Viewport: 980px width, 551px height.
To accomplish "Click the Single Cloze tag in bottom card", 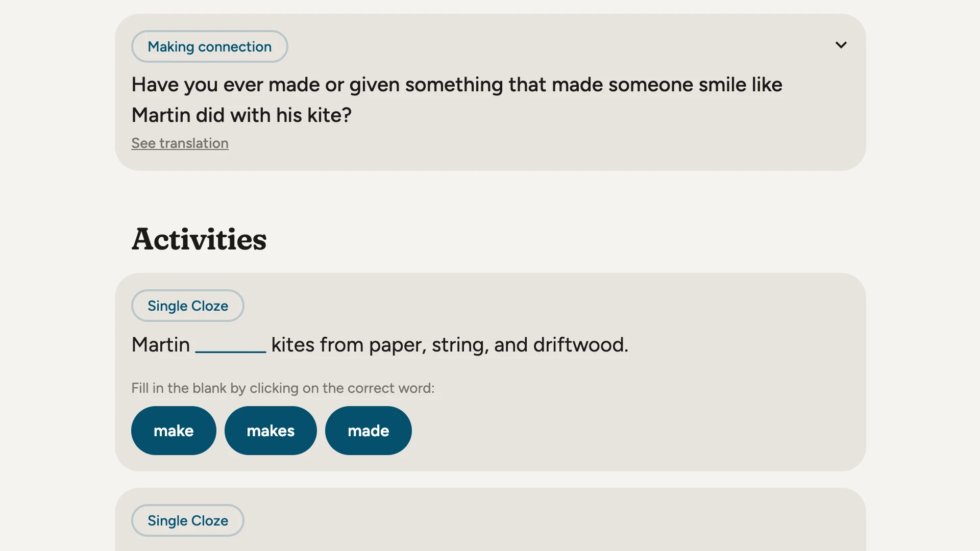I will 188,521.
